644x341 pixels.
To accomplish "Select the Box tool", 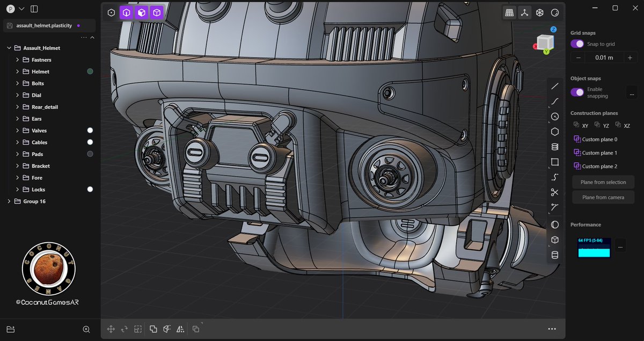I will click(555, 240).
